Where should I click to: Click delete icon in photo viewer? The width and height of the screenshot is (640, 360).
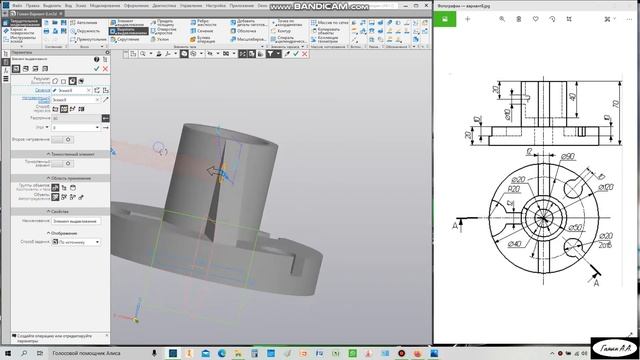point(519,19)
